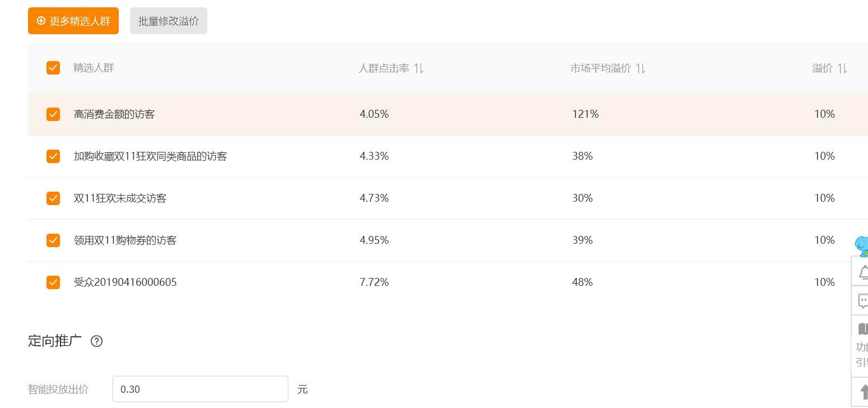Screen dimensions: 868x408
Task: Sort by 溢价 column arrows
Action: [842, 68]
